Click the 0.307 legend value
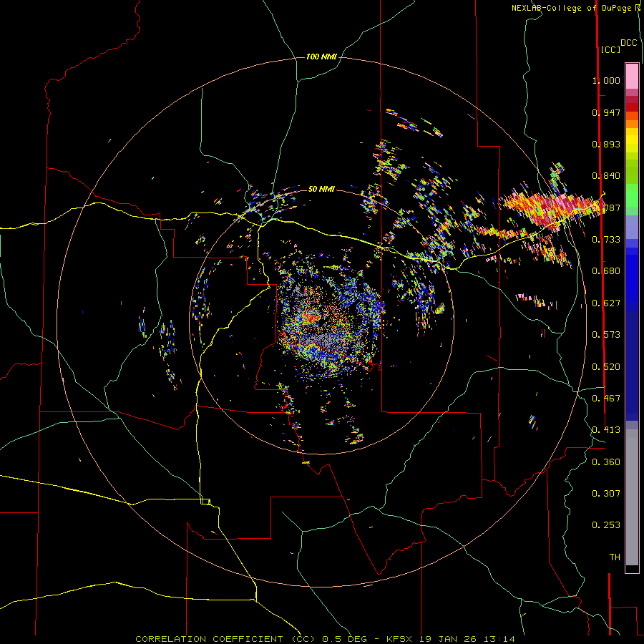Viewport: 644px width, 644px height. [x=606, y=494]
